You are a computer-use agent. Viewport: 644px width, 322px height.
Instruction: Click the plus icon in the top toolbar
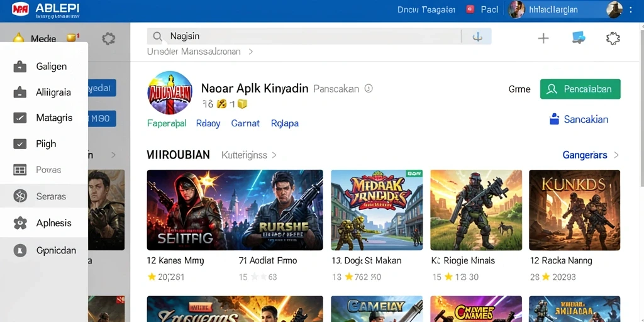543,38
